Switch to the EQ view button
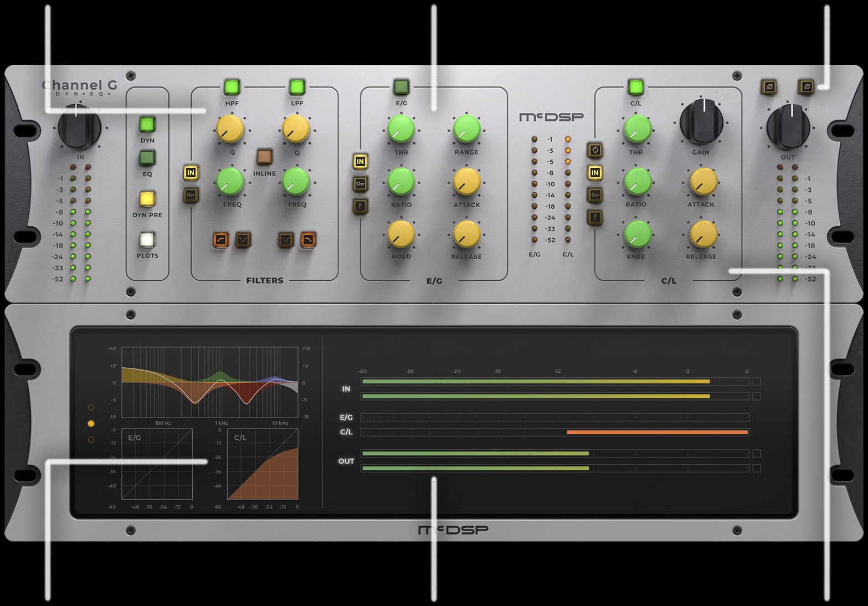 pyautogui.click(x=147, y=158)
